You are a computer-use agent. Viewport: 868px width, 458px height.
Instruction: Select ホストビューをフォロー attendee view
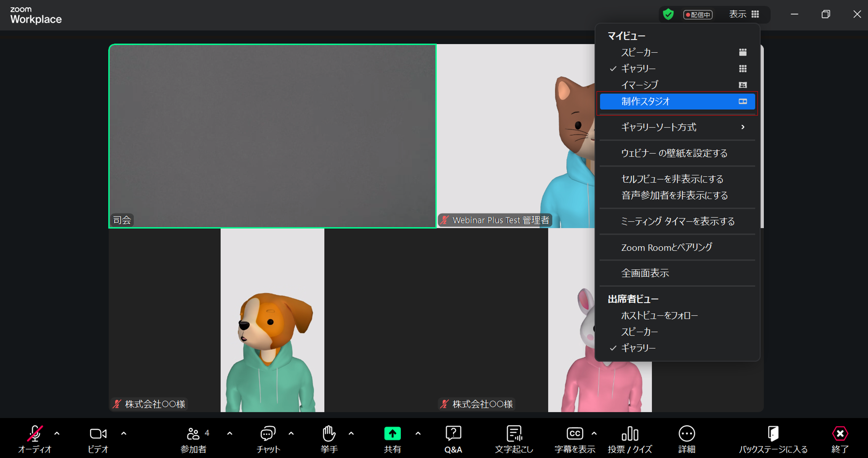[677, 315]
